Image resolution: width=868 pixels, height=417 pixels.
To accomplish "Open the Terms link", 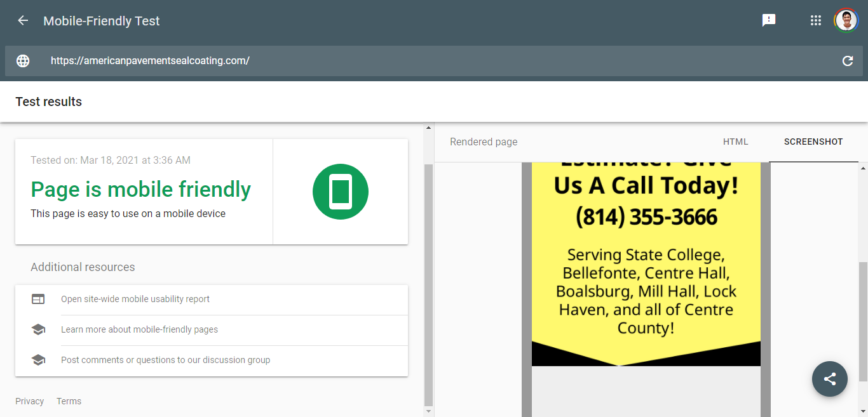I will 69,401.
